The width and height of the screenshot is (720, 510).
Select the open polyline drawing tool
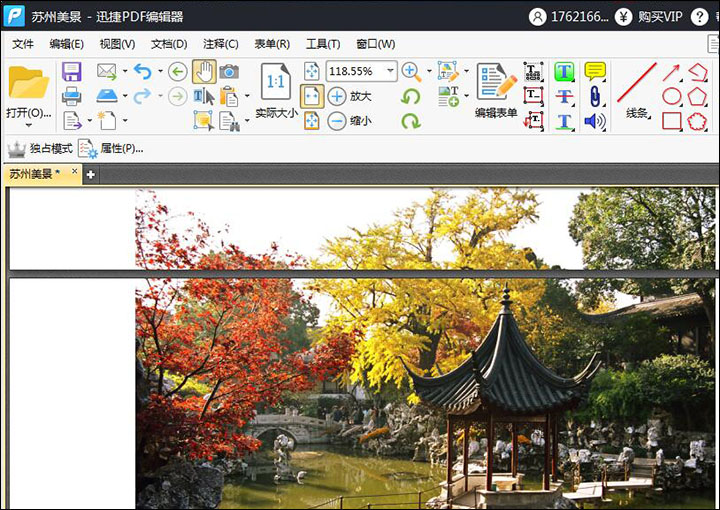(x=698, y=72)
